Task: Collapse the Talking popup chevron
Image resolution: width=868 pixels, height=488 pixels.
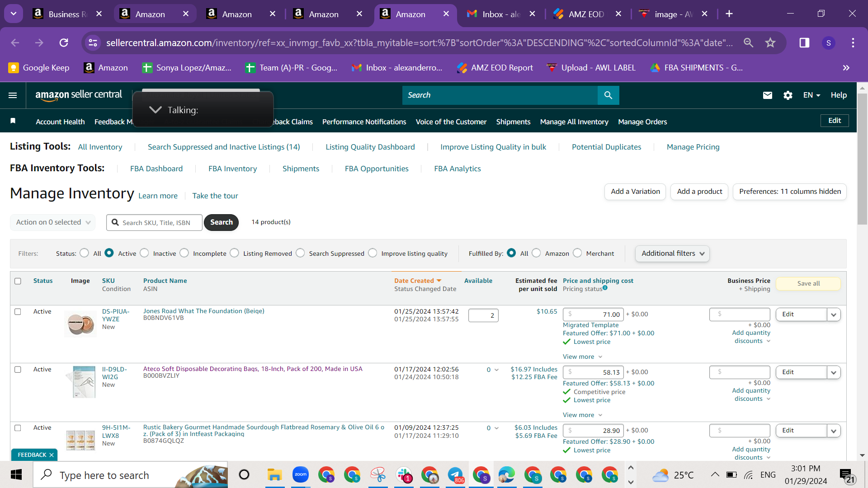Action: pyautogui.click(x=155, y=110)
